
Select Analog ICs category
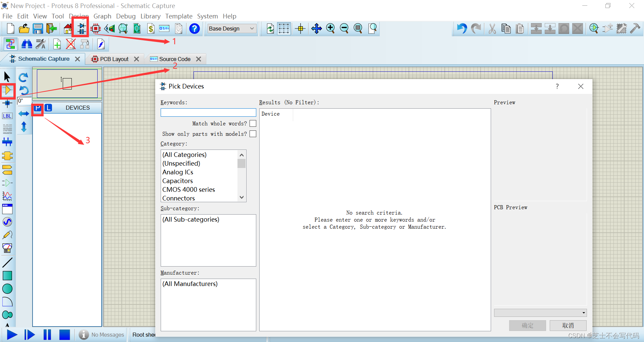click(x=178, y=172)
